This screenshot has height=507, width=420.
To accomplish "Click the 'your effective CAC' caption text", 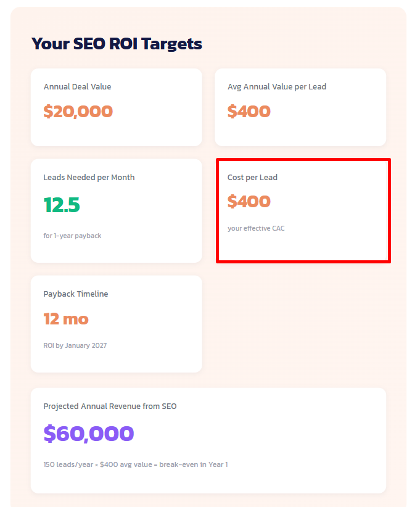I will (x=256, y=228).
